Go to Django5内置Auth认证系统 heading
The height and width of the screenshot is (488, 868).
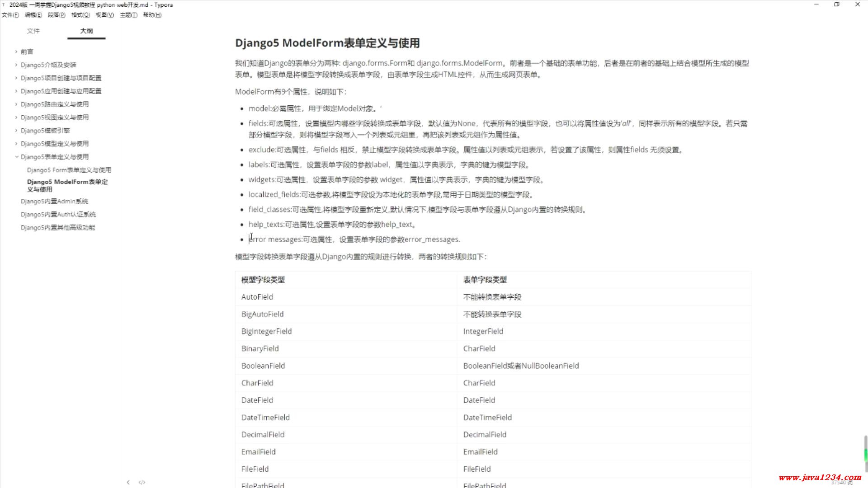[x=58, y=214]
